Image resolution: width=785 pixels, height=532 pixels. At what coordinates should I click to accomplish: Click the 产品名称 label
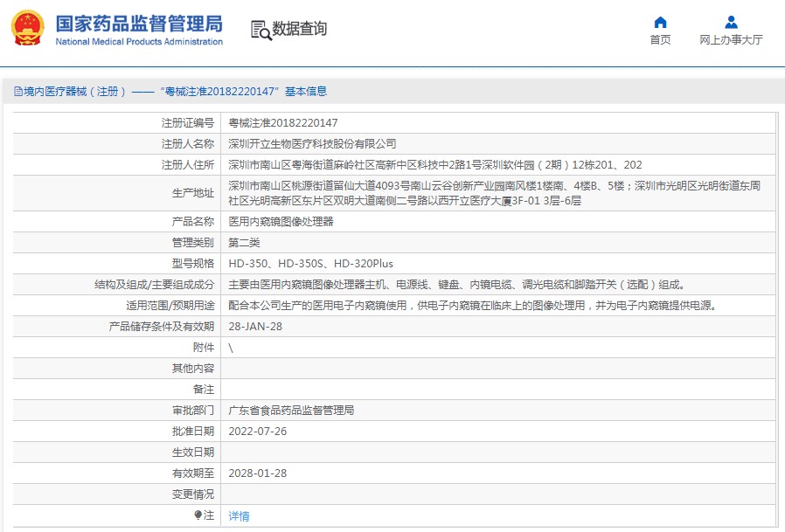(x=192, y=221)
